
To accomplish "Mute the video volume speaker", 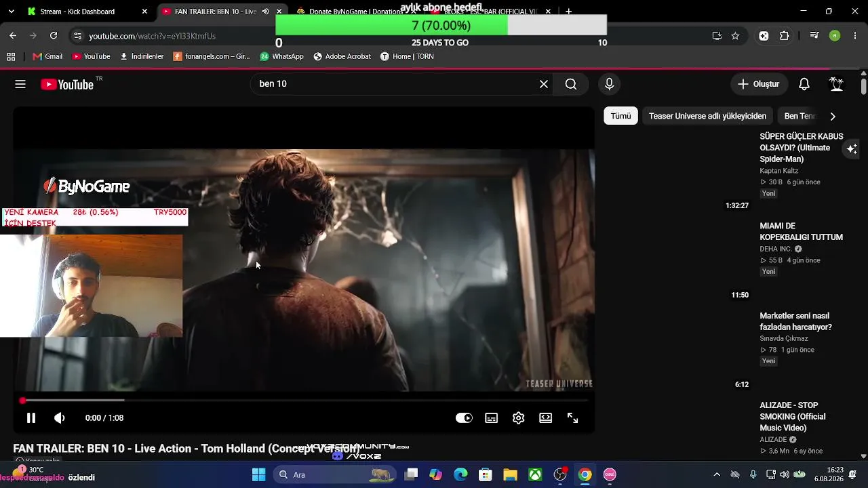I will pos(60,418).
